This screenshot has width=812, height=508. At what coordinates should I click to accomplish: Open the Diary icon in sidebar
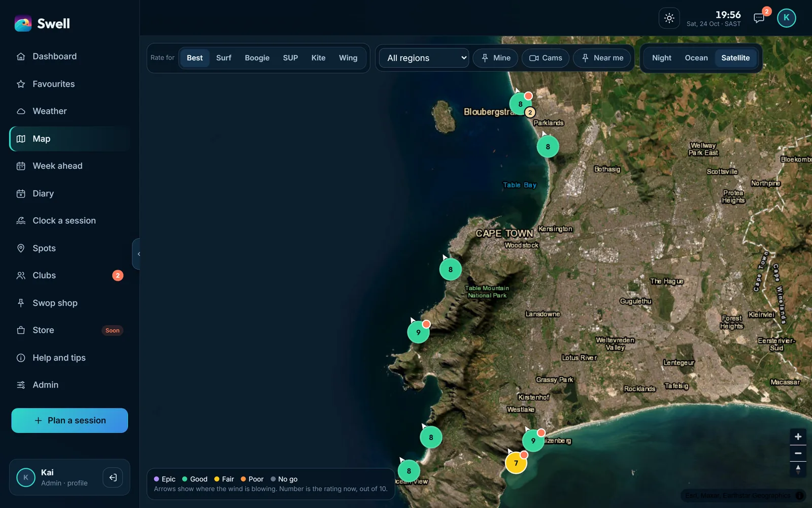(x=21, y=194)
